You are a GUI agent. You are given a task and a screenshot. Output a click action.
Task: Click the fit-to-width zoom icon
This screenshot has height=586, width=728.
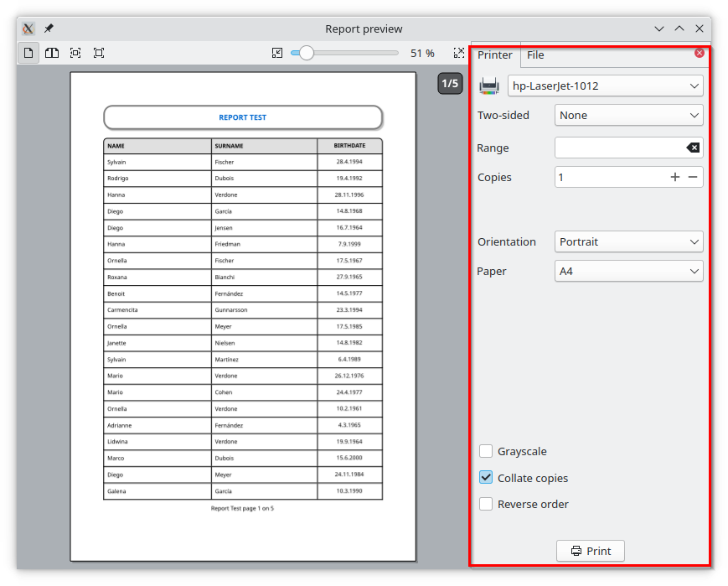tap(75, 53)
